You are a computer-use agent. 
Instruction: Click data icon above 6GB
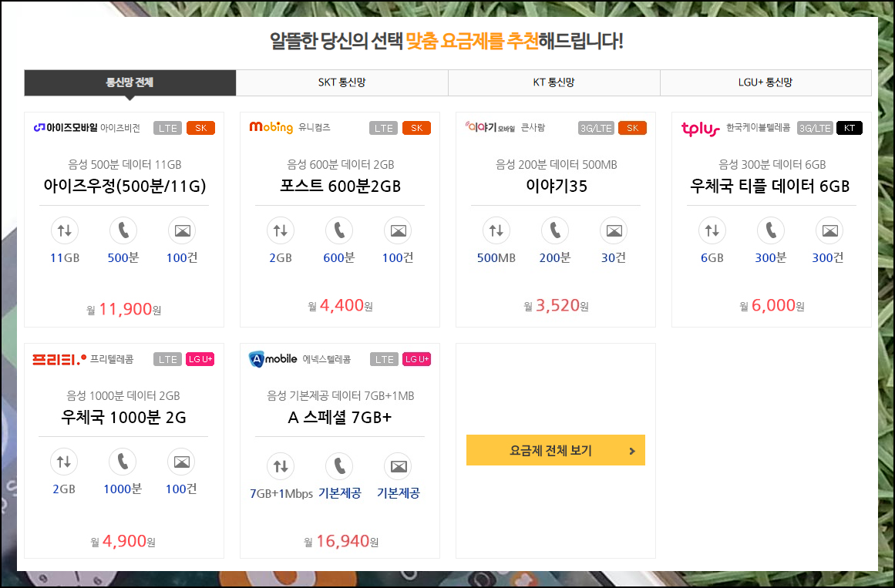[x=712, y=230]
